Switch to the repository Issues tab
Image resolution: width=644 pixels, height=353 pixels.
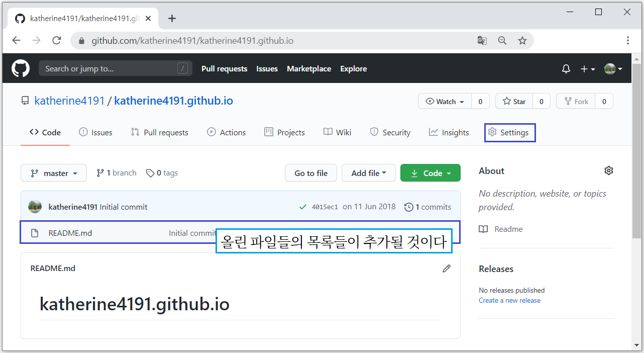[95, 132]
